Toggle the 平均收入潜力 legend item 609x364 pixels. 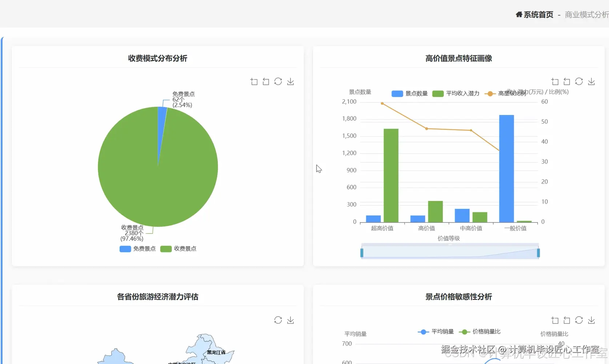pyautogui.click(x=456, y=93)
